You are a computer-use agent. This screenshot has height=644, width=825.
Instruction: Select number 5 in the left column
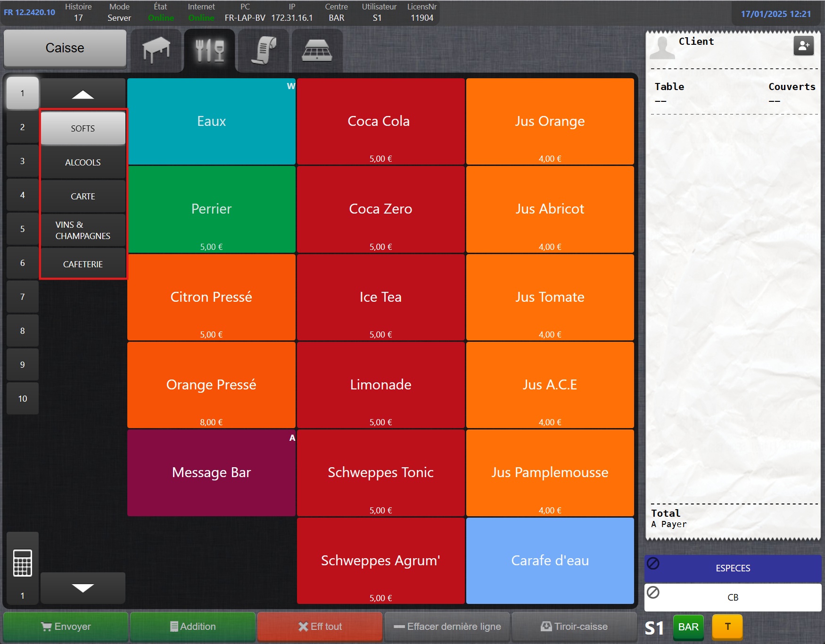click(23, 229)
